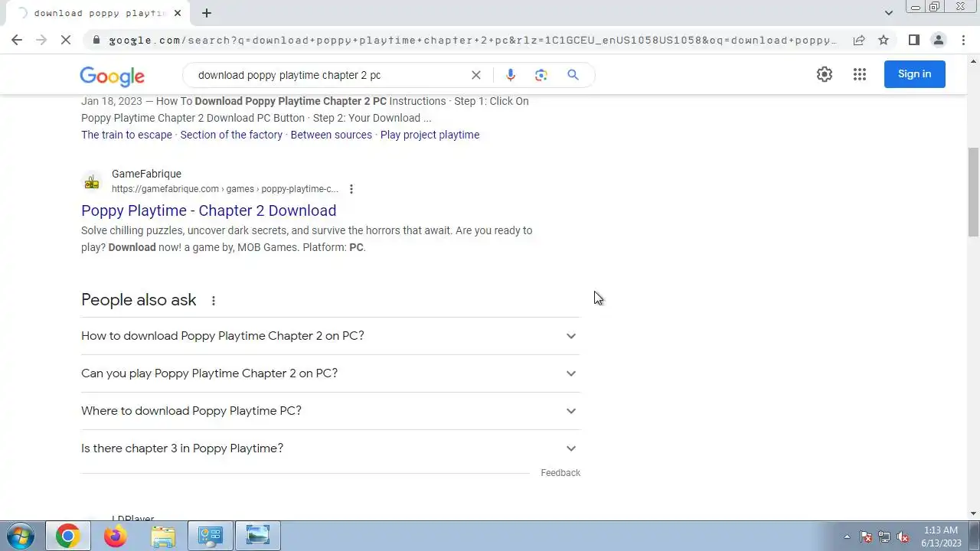The height and width of the screenshot is (551, 980).
Task: Expand 'Can you play Poppy Playtime Chapter 2 on PC?'
Action: pyautogui.click(x=331, y=373)
